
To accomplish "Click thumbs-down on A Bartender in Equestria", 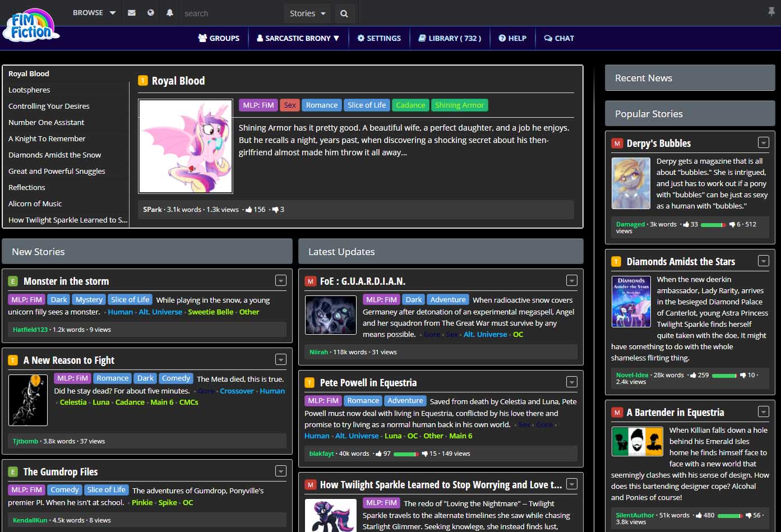I will pos(748,515).
